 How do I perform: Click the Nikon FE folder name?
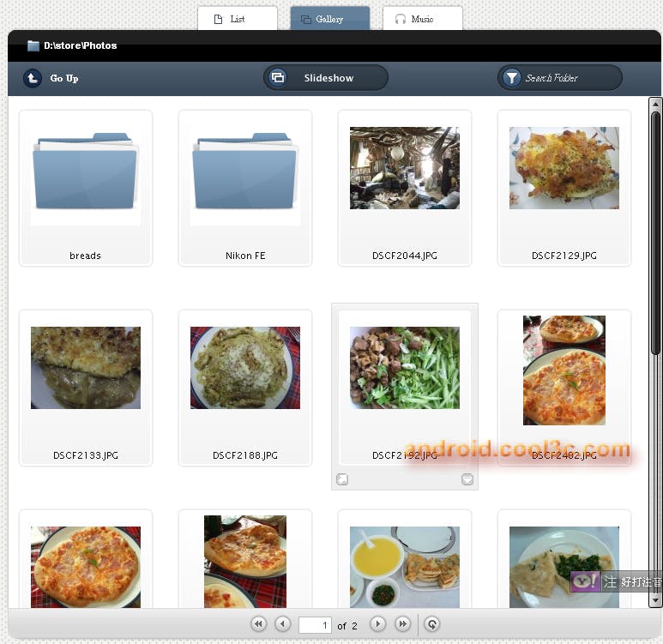245,256
